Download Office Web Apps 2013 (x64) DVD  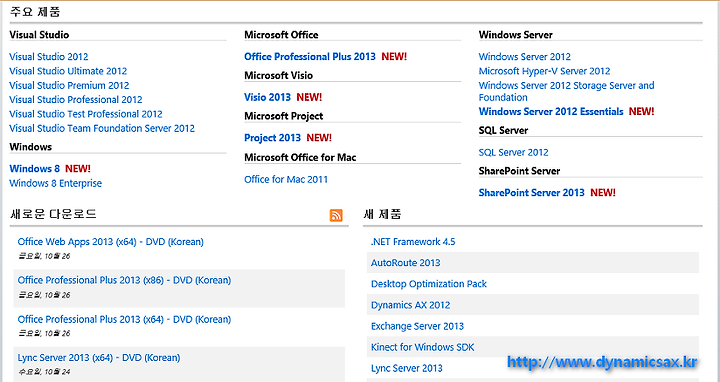[x=111, y=242]
